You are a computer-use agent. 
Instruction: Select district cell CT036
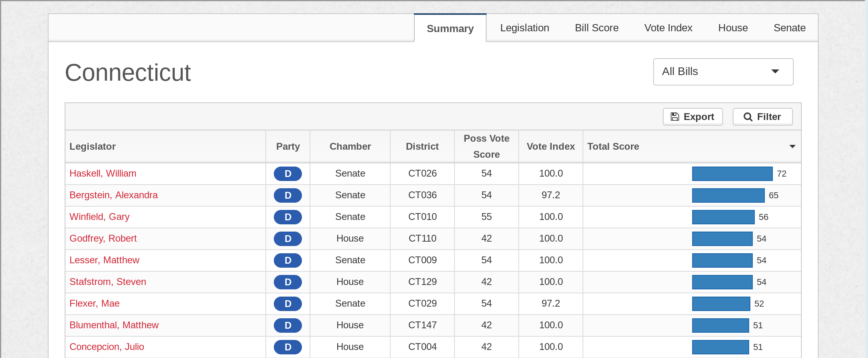(422, 195)
